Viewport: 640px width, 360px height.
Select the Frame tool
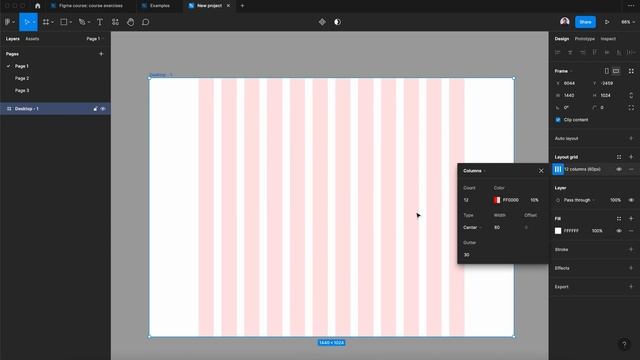tap(46, 22)
